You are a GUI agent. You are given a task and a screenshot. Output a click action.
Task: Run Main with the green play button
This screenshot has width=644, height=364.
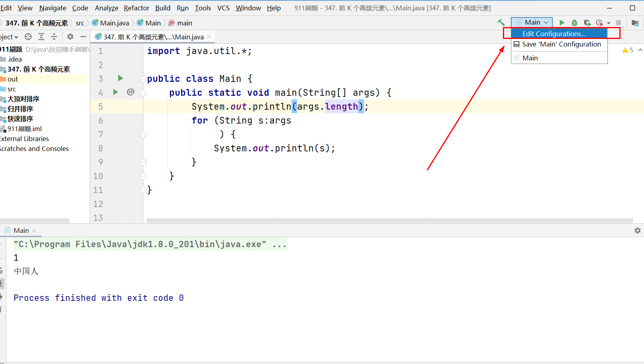tap(562, 23)
